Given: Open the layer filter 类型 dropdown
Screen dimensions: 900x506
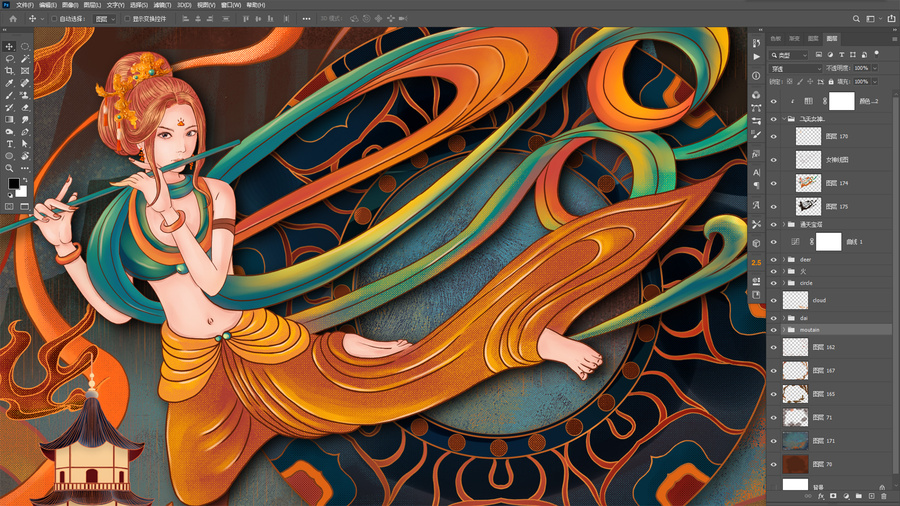Looking at the screenshot, I should 789,55.
